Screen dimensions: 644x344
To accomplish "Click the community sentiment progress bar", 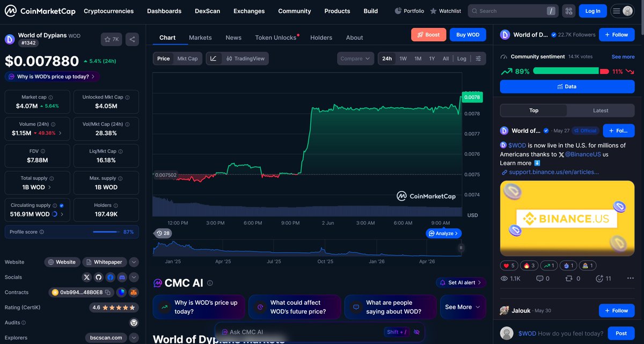I will click(x=571, y=71).
